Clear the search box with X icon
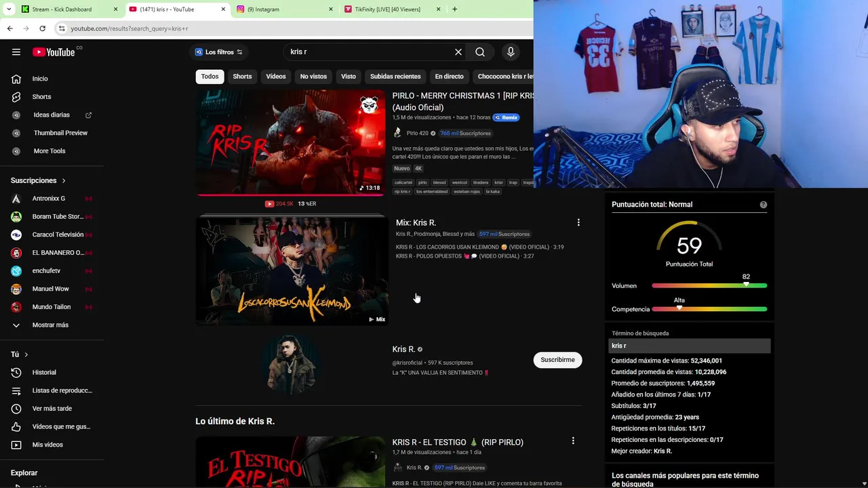Screen dimensions: 868x488 pos(458,52)
